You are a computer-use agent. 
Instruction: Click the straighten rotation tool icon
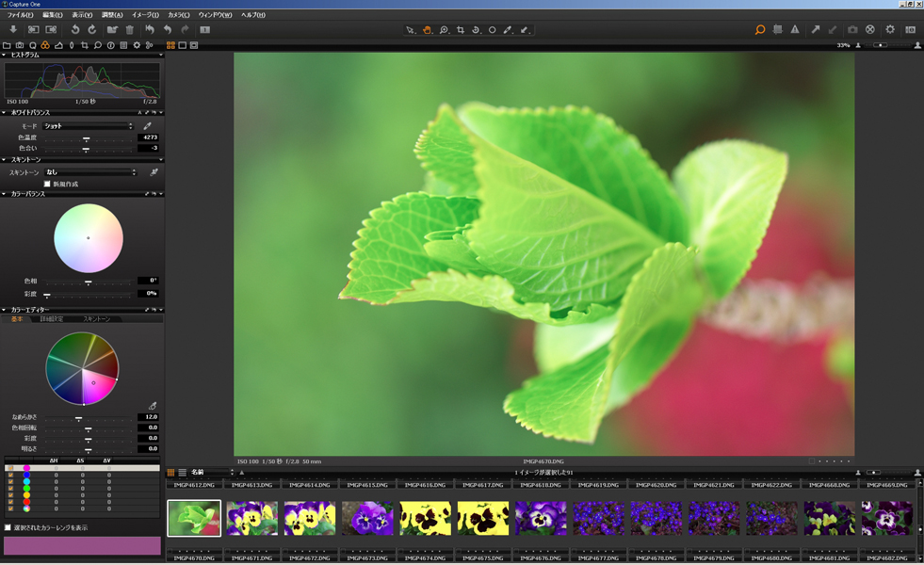[477, 30]
